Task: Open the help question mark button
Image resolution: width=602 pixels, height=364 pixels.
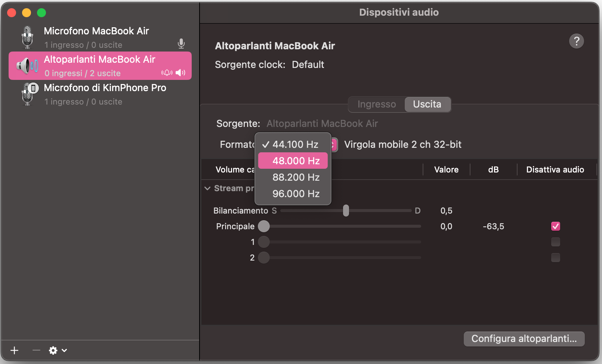Action: pyautogui.click(x=576, y=41)
